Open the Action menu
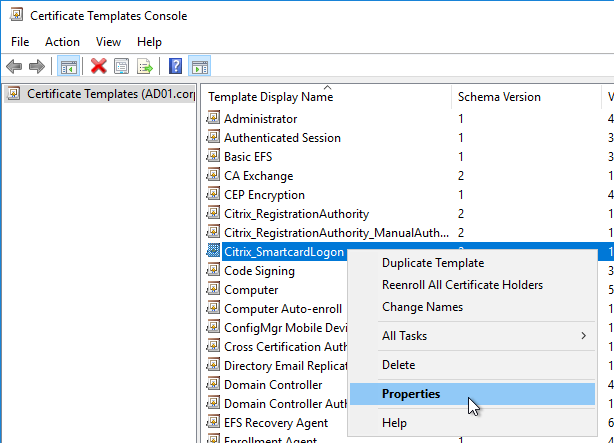Image resolution: width=614 pixels, height=443 pixels. [x=62, y=42]
